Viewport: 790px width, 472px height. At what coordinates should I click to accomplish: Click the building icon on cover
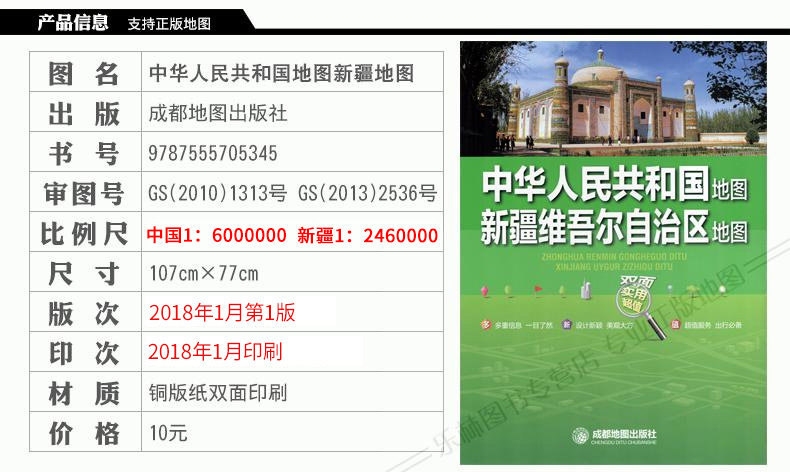[x=585, y=288]
